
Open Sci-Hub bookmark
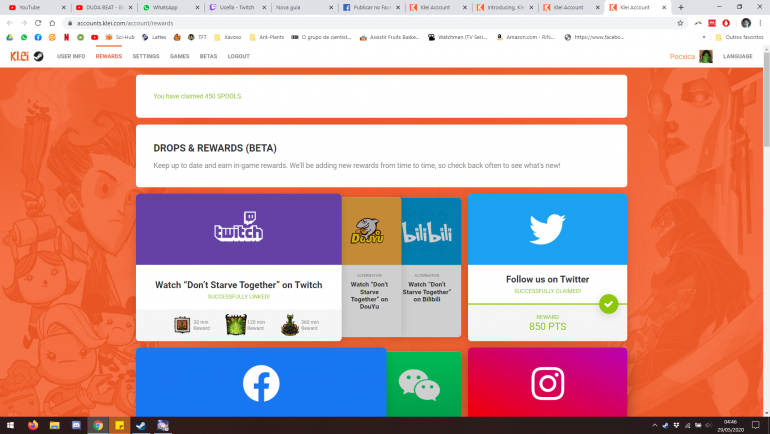coord(120,37)
